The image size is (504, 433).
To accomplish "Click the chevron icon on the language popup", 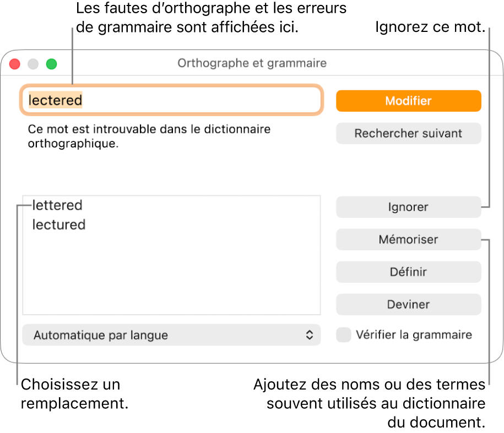I will pyautogui.click(x=310, y=335).
